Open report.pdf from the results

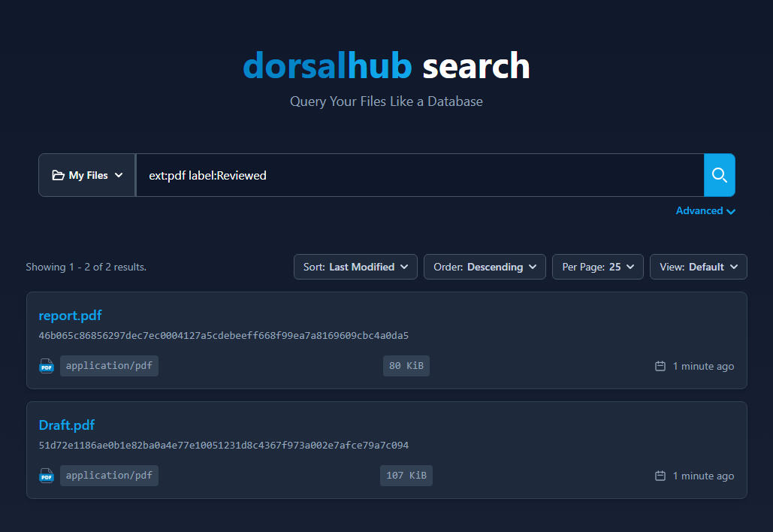coord(70,316)
